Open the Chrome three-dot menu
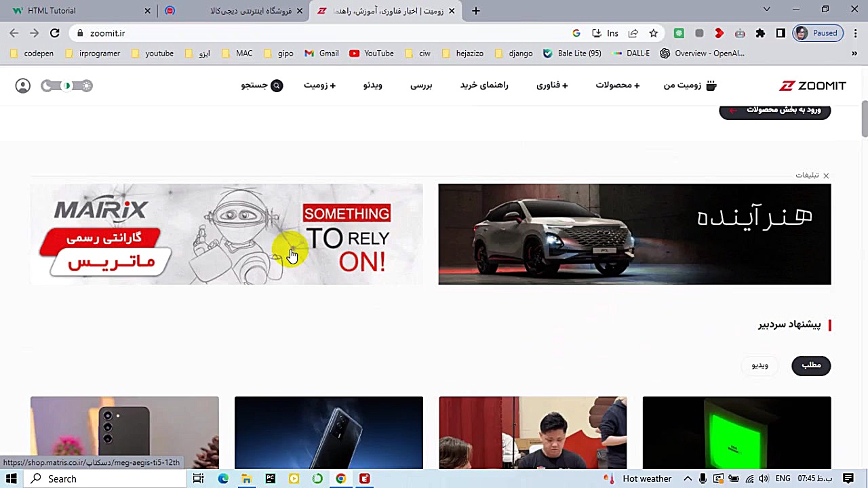The image size is (868, 488). 854,33
